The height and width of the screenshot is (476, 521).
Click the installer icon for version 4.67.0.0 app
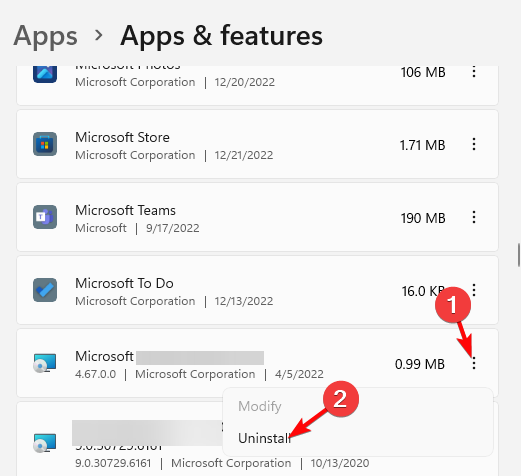pyautogui.click(x=45, y=363)
